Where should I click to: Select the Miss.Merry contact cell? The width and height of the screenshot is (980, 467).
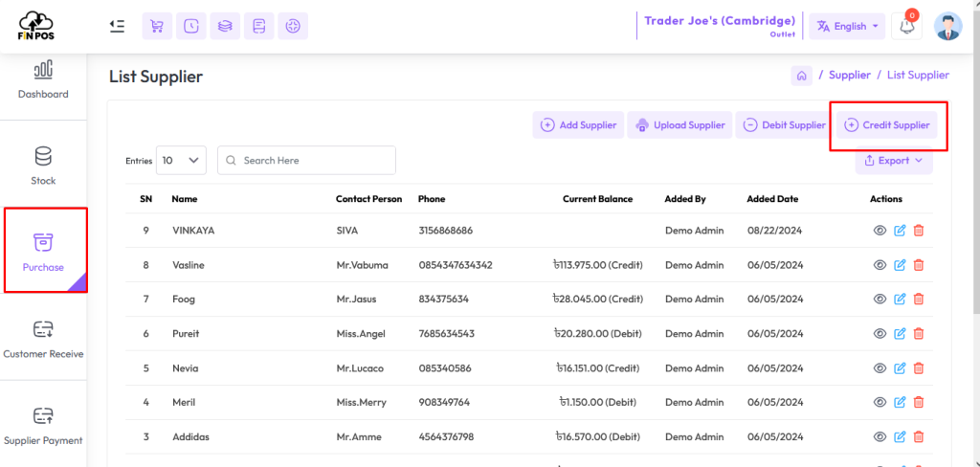tap(361, 403)
